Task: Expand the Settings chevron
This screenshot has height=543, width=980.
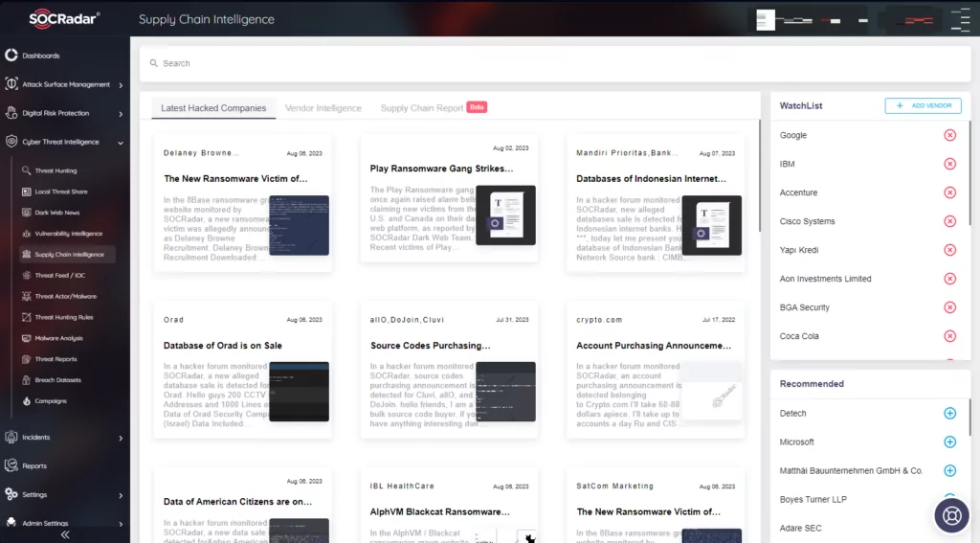Action: [x=121, y=495]
